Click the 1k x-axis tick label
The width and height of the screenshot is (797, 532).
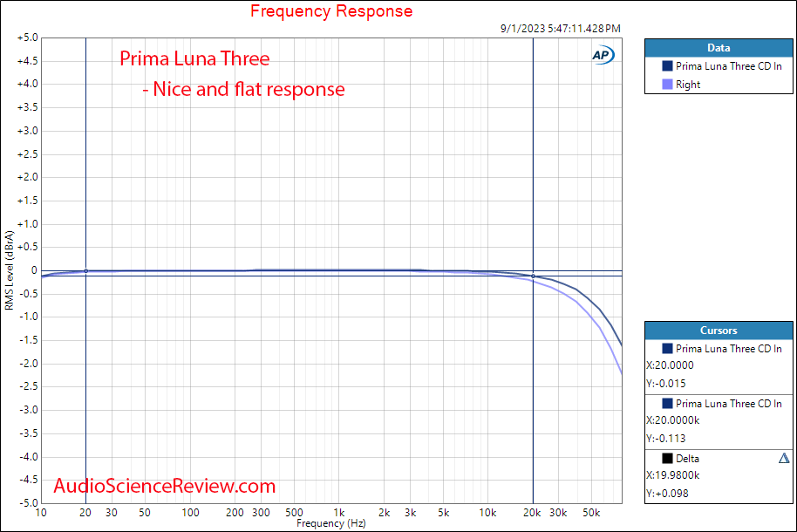tap(339, 513)
